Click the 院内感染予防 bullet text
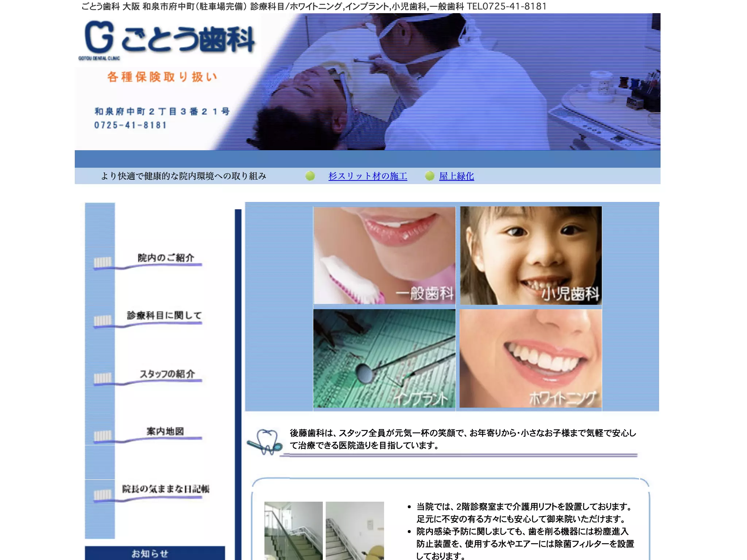 click(x=525, y=544)
